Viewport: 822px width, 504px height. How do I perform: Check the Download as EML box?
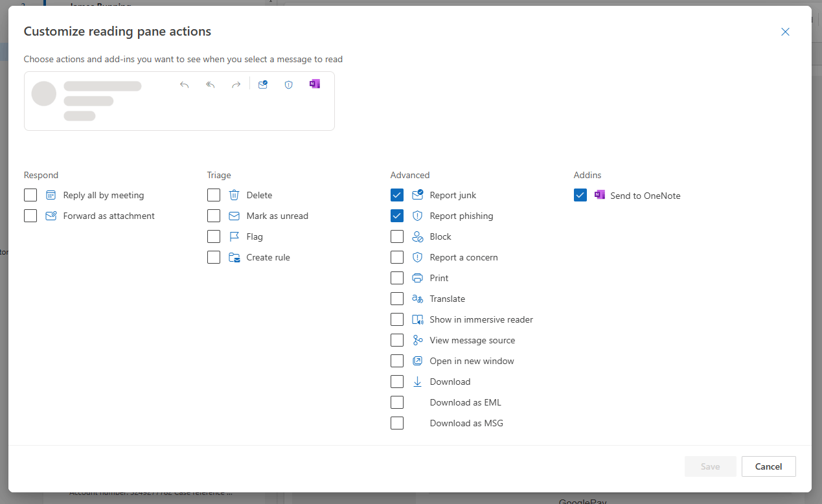[x=397, y=402]
